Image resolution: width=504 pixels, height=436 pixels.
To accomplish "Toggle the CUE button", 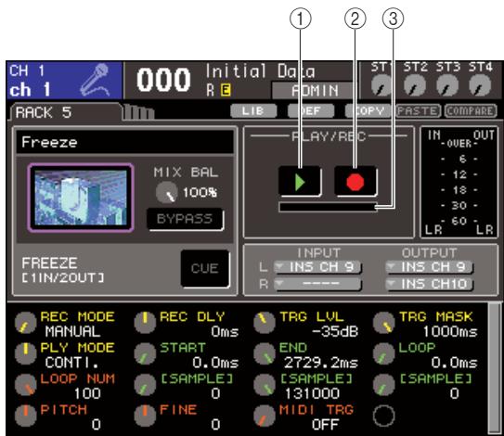I will click(205, 269).
